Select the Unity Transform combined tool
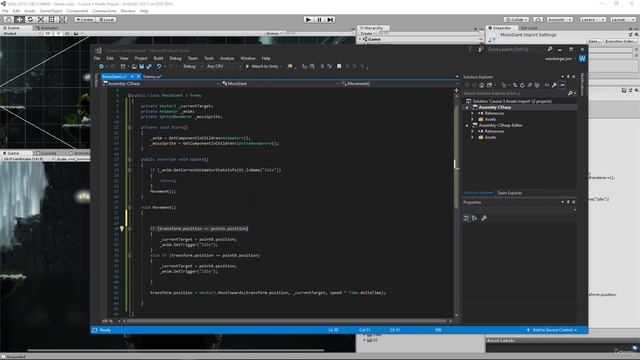This screenshot has height=360, width=640. click(x=62, y=19)
